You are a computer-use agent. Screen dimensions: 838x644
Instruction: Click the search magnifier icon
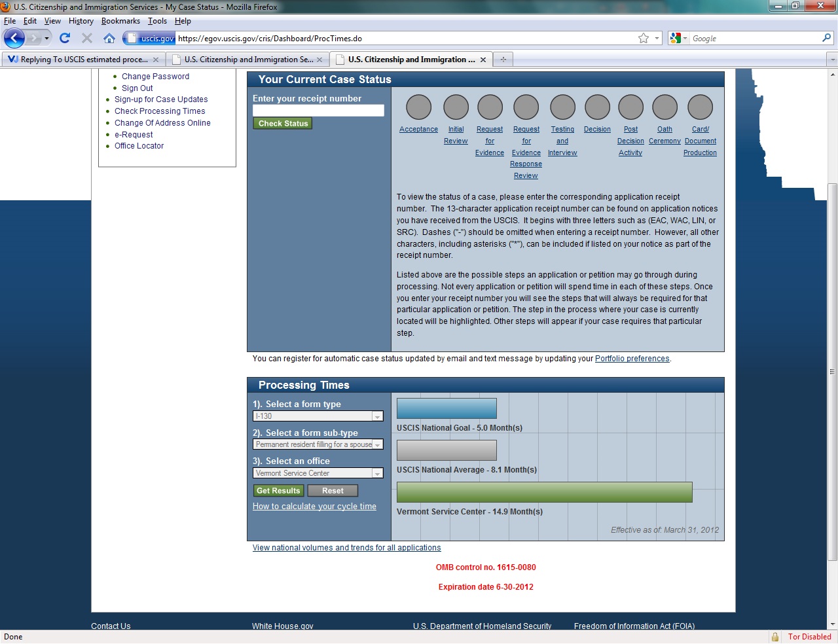point(826,38)
